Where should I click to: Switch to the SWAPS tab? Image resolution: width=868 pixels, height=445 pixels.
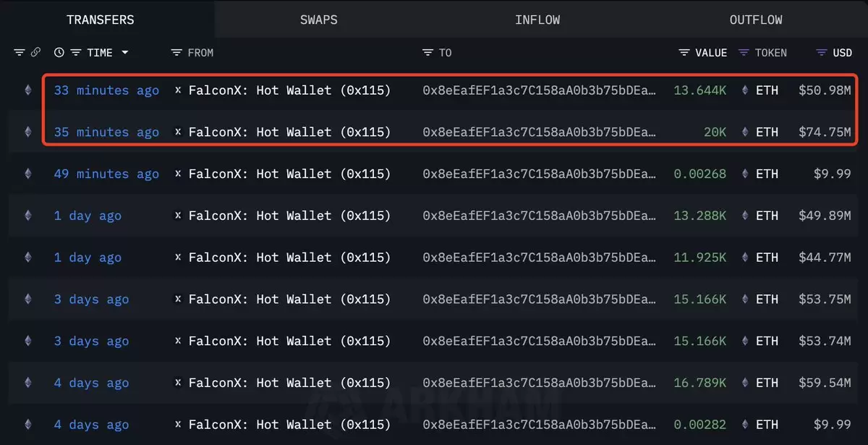click(x=319, y=20)
